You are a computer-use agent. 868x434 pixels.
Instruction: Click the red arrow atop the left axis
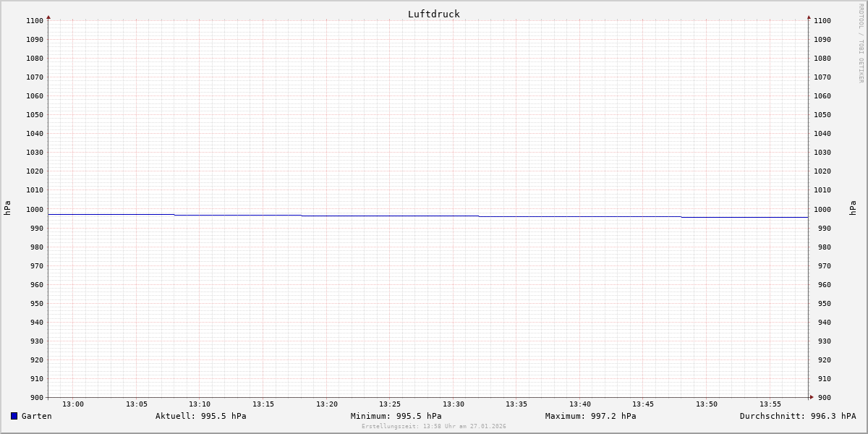48,17
